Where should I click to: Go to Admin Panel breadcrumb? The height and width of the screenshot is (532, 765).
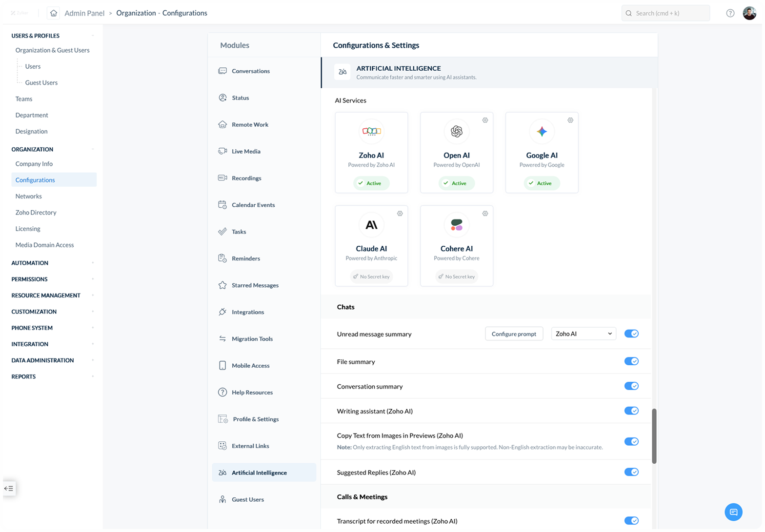(x=84, y=13)
